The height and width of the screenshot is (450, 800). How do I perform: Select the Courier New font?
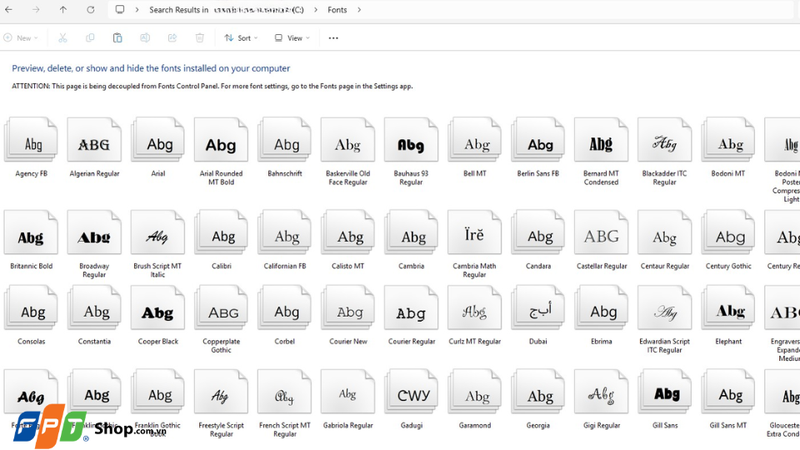[348, 315]
